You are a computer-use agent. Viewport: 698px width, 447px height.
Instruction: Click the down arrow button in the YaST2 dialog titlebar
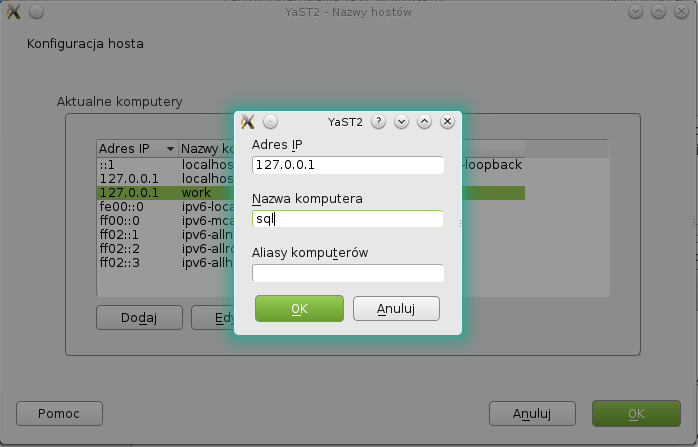(x=401, y=122)
